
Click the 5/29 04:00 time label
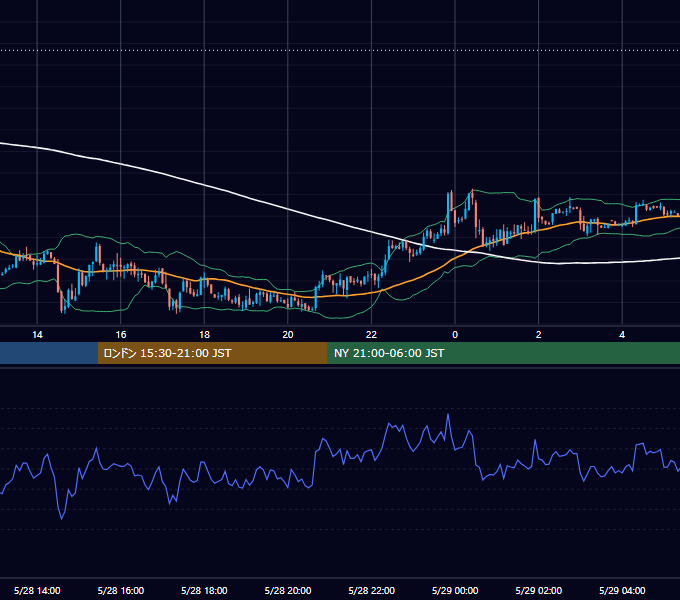click(x=622, y=590)
